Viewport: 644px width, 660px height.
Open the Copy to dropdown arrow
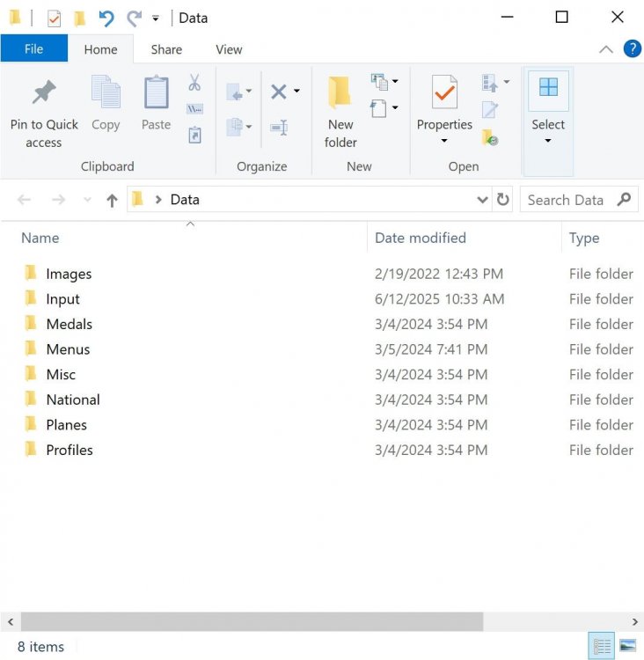click(249, 126)
